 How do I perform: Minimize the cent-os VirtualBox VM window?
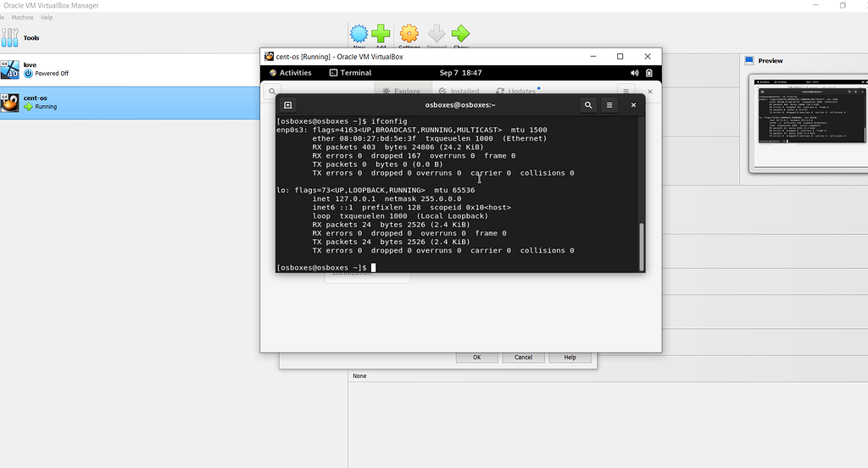click(x=593, y=57)
